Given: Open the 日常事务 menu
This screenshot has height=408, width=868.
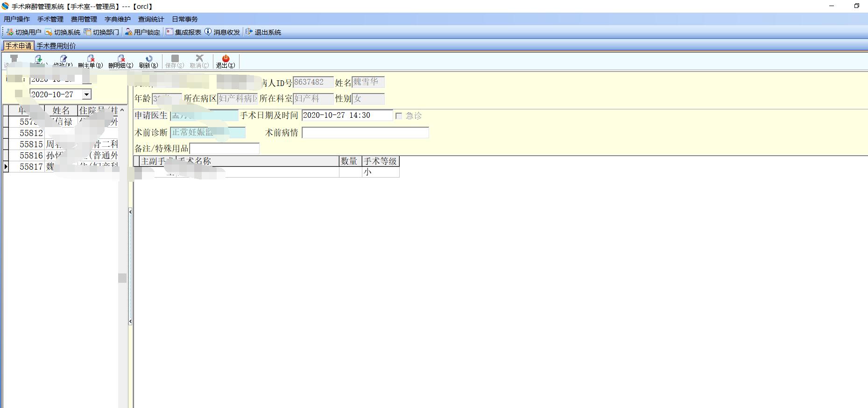Looking at the screenshot, I should pos(185,19).
